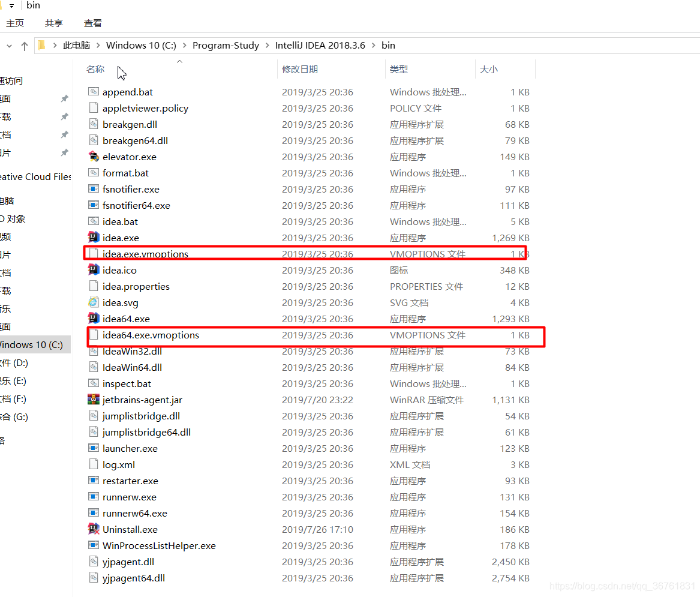Expand chevron after Program-Study in breadcrumb
The height and width of the screenshot is (597, 700).
tap(268, 46)
